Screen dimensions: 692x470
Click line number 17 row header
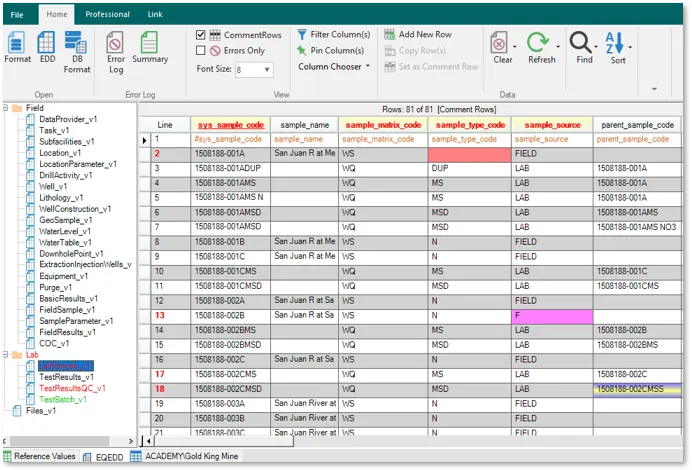171,375
